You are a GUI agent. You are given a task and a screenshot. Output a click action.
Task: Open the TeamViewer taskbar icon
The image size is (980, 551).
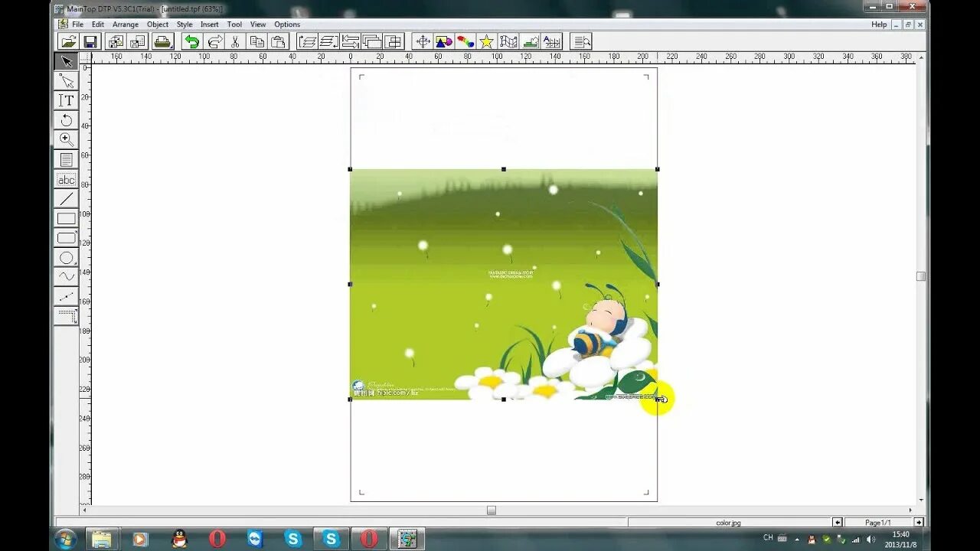tap(255, 539)
